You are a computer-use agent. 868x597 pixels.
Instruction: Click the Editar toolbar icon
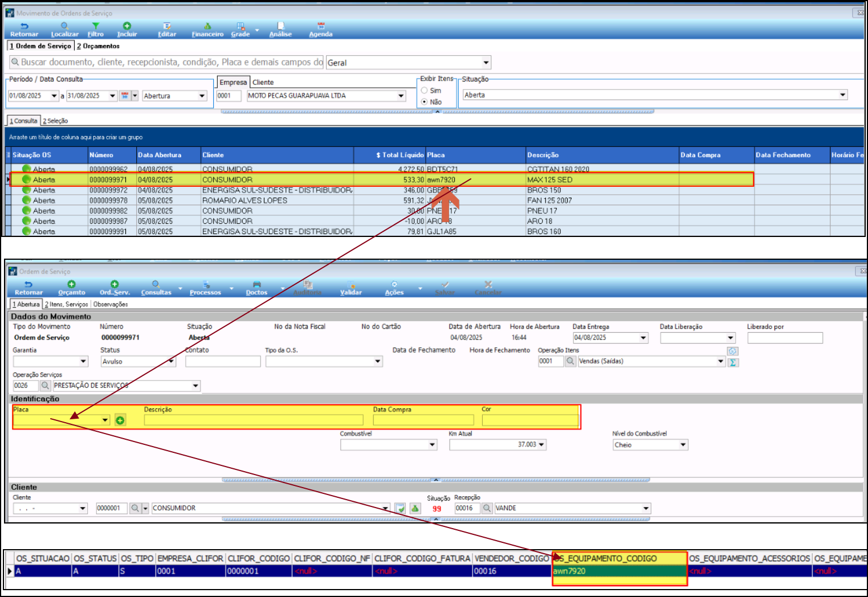(167, 26)
